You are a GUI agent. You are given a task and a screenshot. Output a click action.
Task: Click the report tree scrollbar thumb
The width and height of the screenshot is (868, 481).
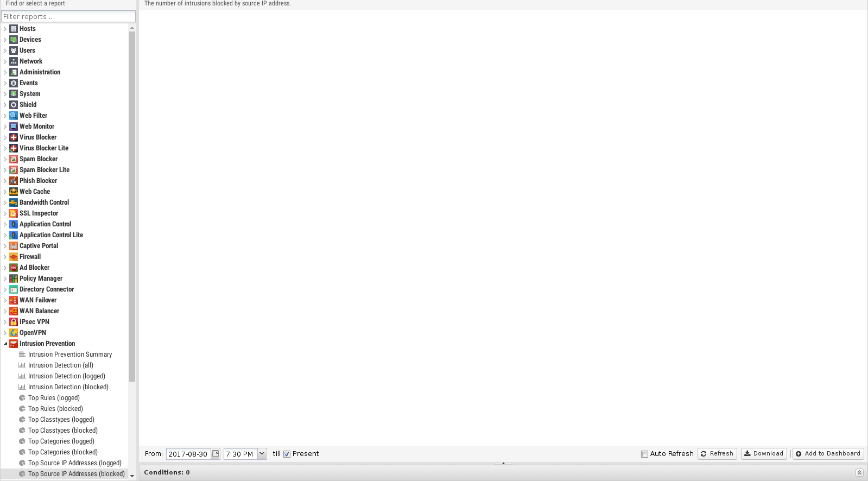pyautogui.click(x=132, y=206)
